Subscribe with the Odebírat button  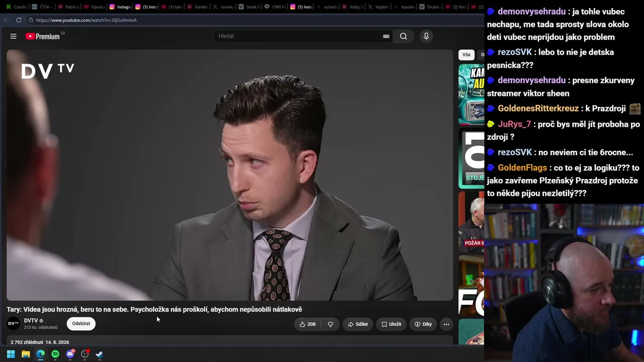(x=81, y=323)
